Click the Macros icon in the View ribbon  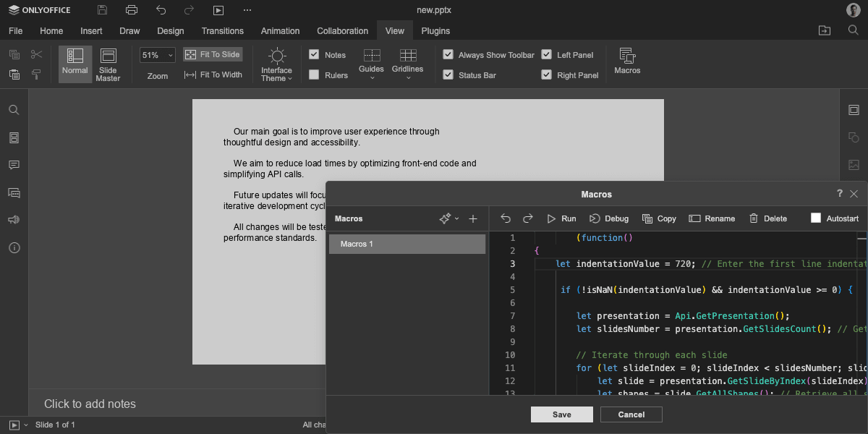click(627, 61)
